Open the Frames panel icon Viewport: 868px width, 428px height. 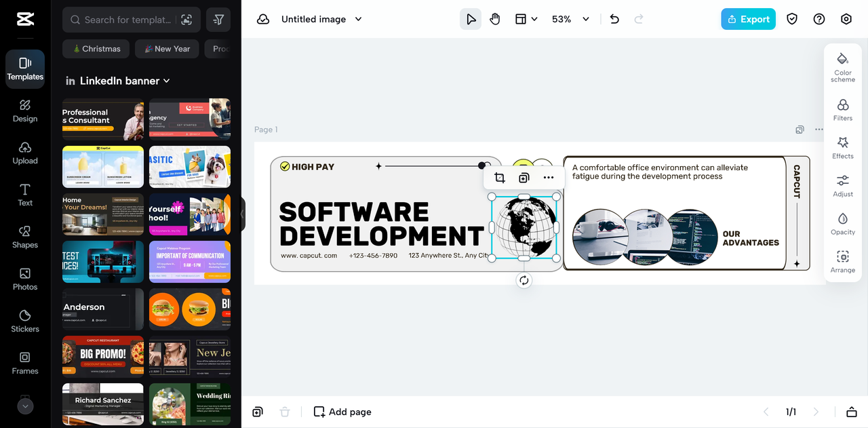click(x=25, y=364)
